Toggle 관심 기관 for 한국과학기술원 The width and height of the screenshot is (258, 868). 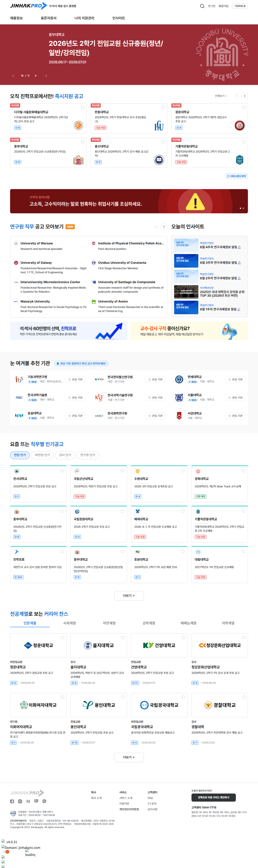pyautogui.click(x=75, y=398)
